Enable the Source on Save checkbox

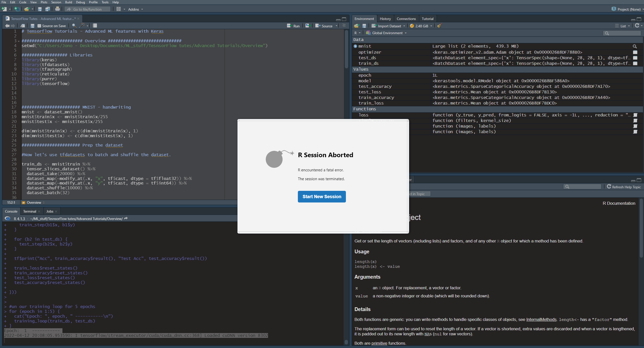point(39,26)
